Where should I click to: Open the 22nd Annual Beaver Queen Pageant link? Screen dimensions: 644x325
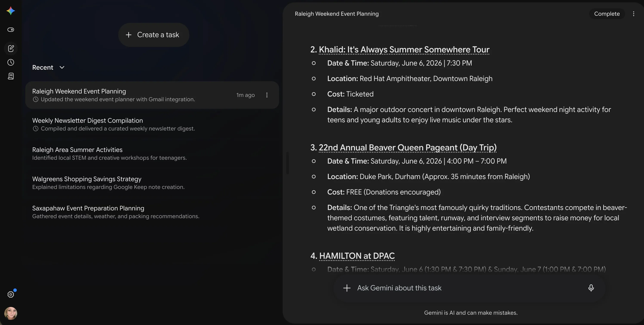click(408, 147)
